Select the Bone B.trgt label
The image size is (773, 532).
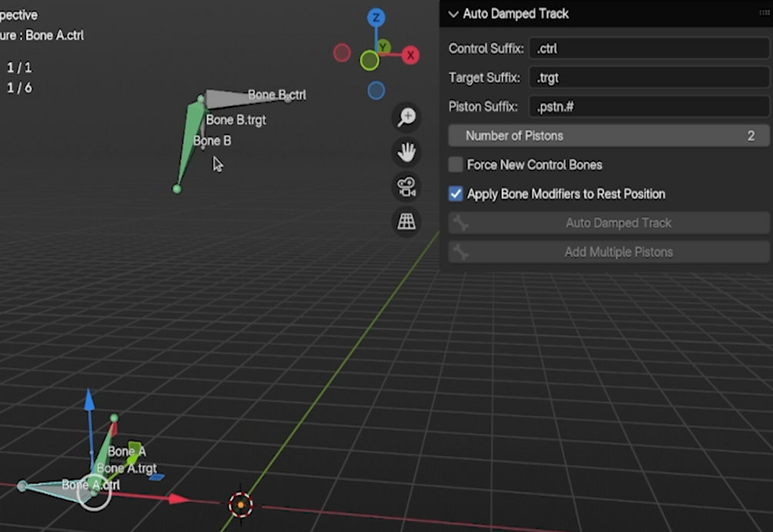236,120
